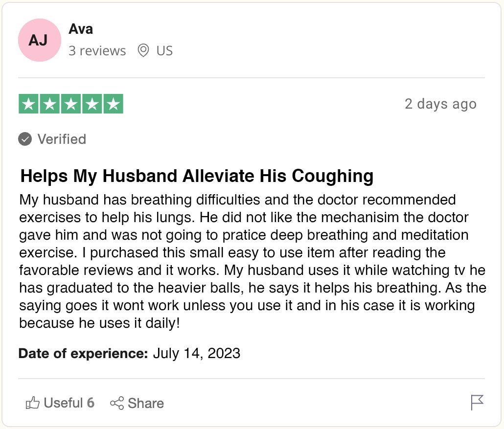504x429 pixels.
Task: Click the Verified checkmark badge icon
Action: pyautogui.click(x=25, y=139)
